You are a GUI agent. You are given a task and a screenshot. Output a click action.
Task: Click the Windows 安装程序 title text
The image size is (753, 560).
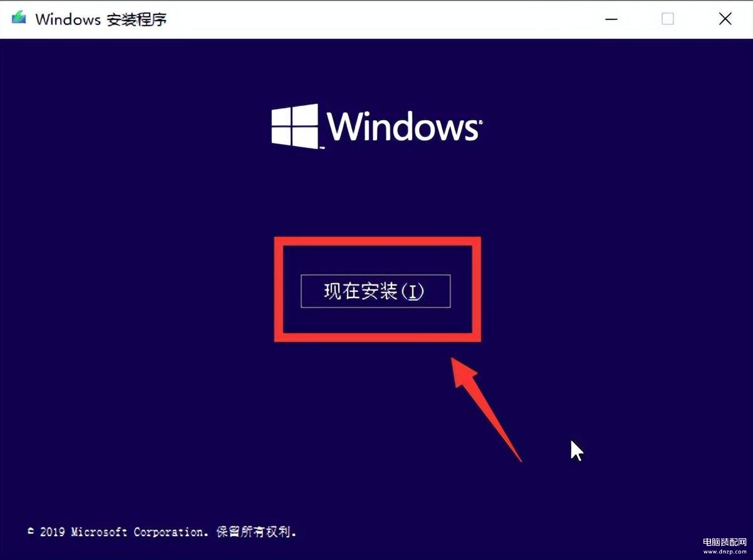point(101,19)
